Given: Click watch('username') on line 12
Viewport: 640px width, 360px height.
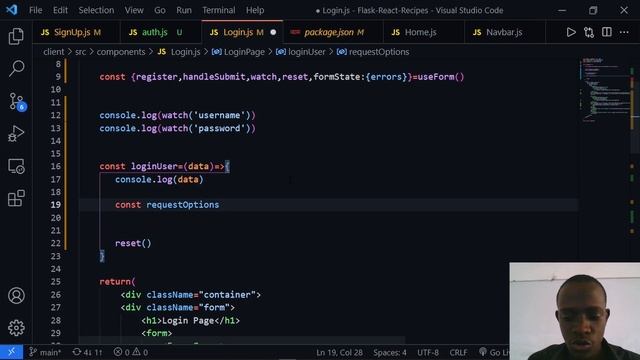Looking at the screenshot, I should [206, 115].
